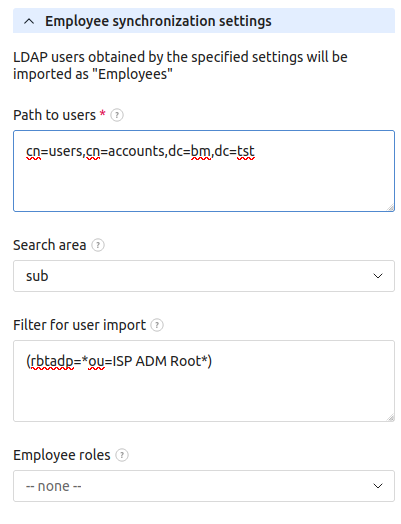Open the Employee roles dropdown

click(204, 486)
